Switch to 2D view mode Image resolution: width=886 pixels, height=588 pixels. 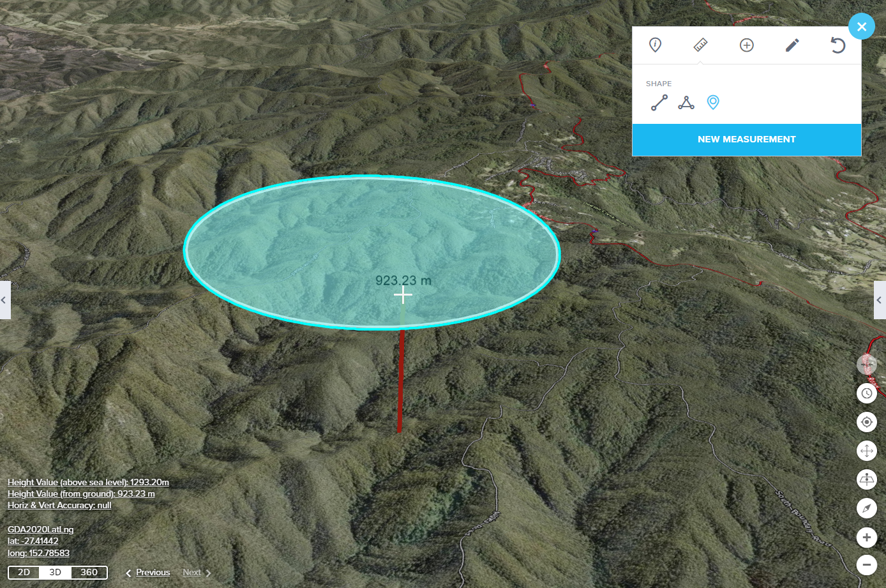point(24,572)
